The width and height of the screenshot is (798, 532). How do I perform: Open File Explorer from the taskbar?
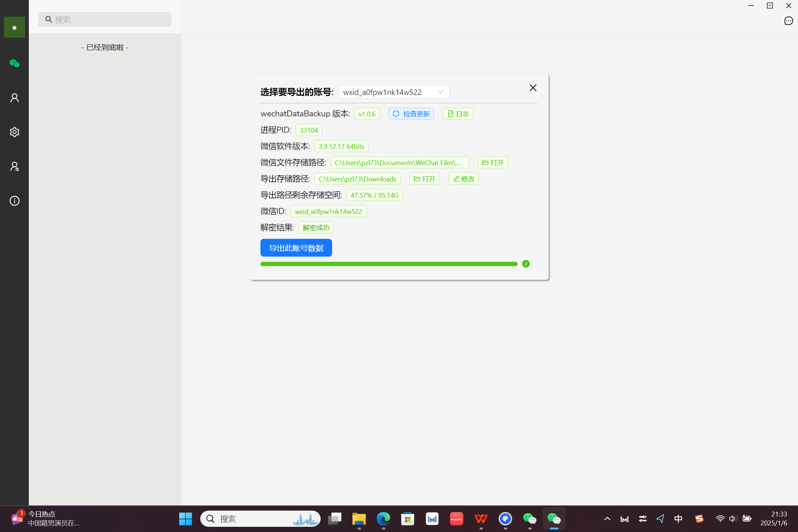click(x=359, y=519)
